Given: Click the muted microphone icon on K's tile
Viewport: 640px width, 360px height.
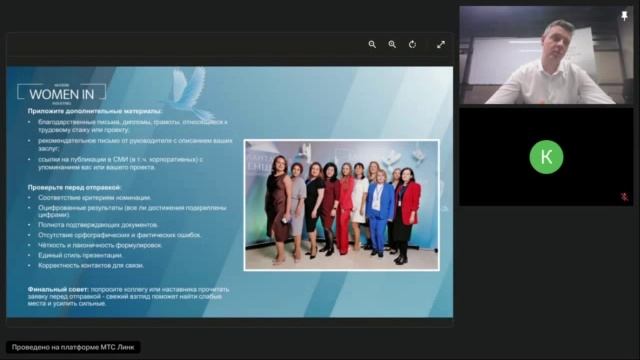Looking at the screenshot, I should point(624,197).
